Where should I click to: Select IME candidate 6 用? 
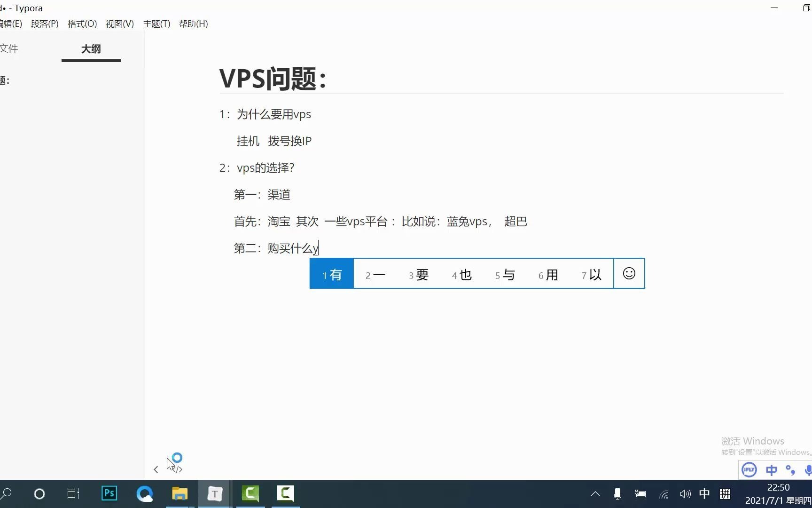pyautogui.click(x=548, y=274)
